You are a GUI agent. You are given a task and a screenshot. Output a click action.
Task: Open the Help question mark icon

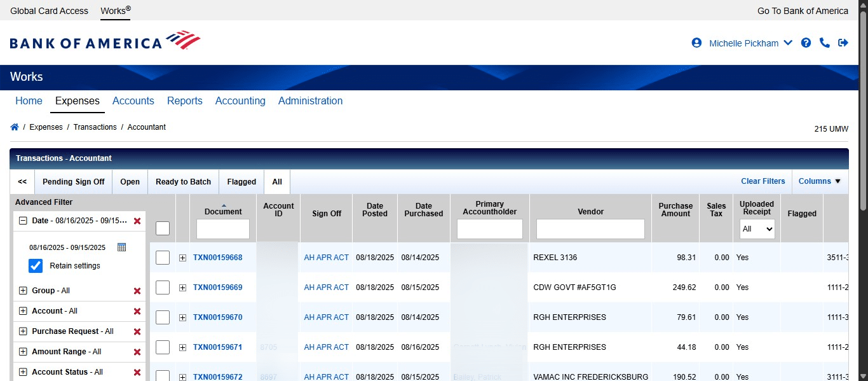click(806, 43)
